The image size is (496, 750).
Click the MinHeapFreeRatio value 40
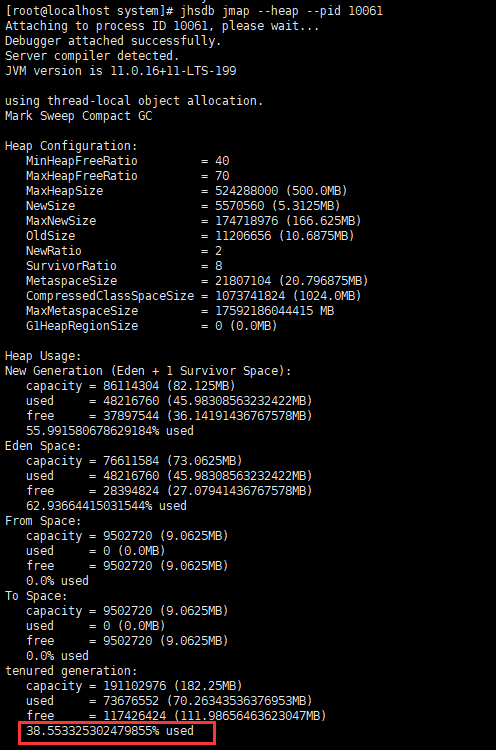[x=222, y=161]
